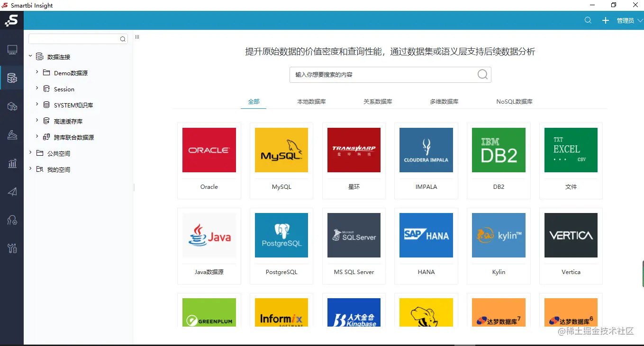The image size is (644, 346).
Task: Open the Smartbi logo home icon
Action: coord(12,20)
